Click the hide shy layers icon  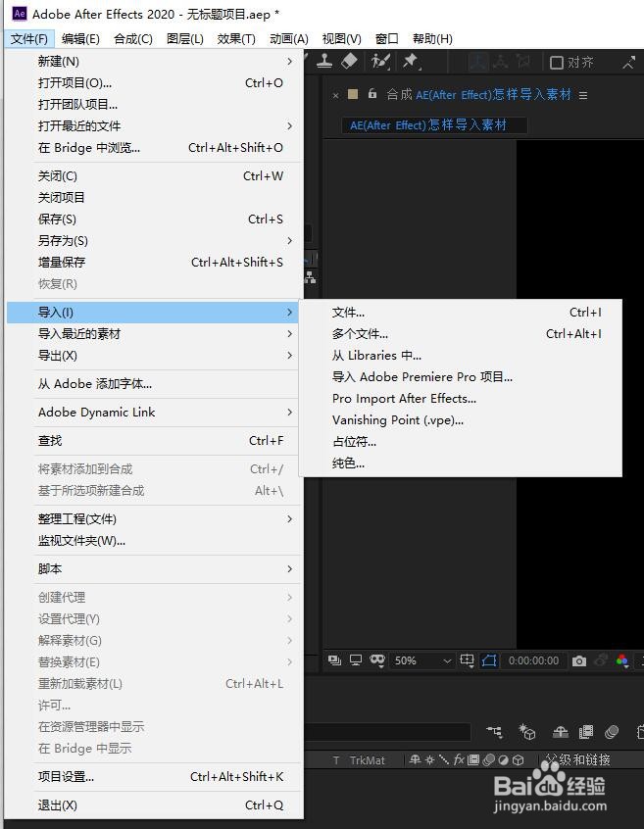(x=561, y=732)
